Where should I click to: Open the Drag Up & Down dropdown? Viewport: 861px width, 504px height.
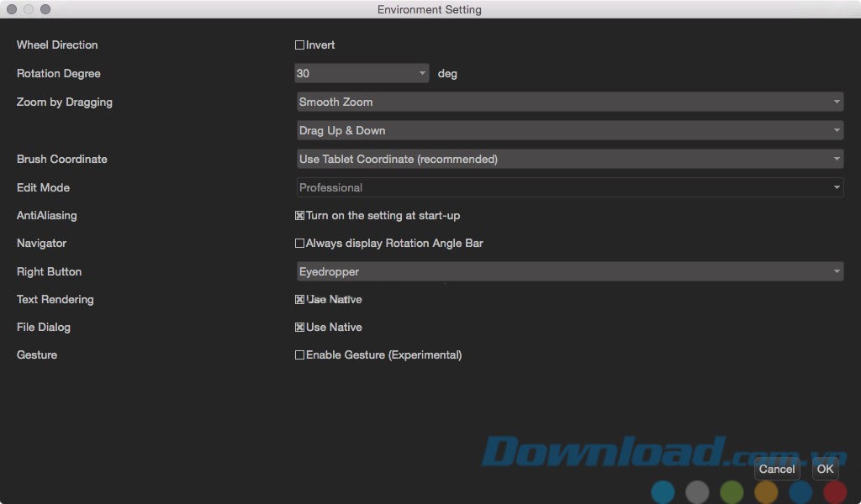(x=569, y=131)
